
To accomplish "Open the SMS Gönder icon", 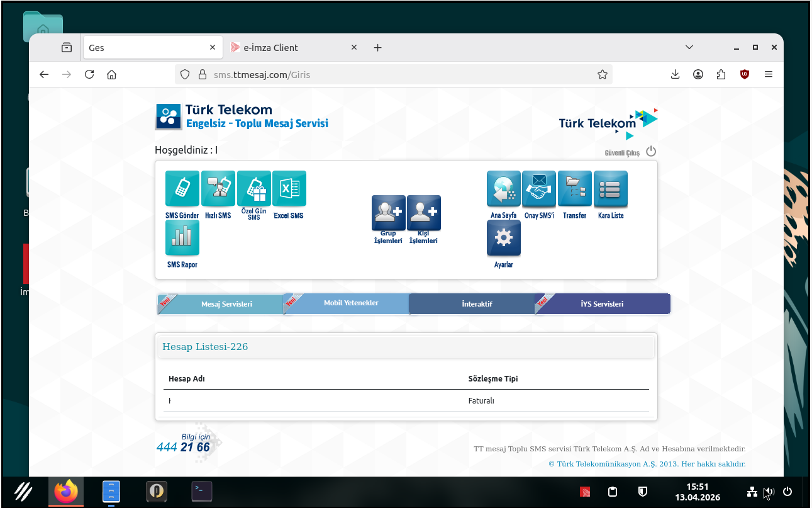I will (182, 189).
